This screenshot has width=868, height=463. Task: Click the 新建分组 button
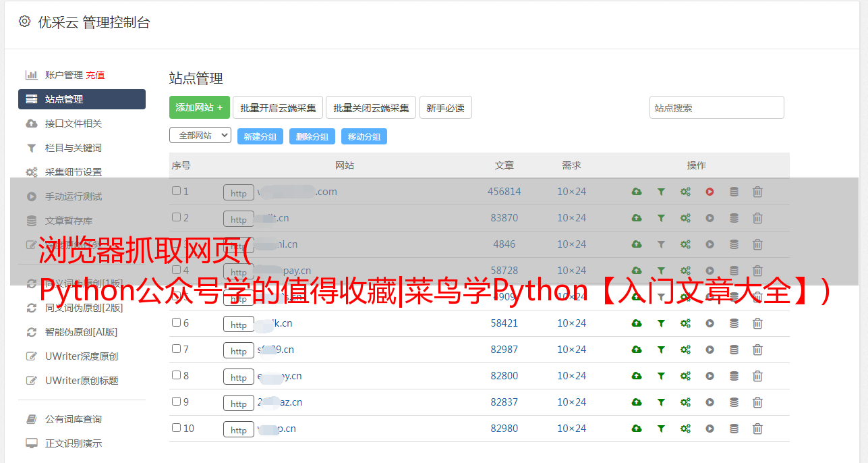coord(260,136)
